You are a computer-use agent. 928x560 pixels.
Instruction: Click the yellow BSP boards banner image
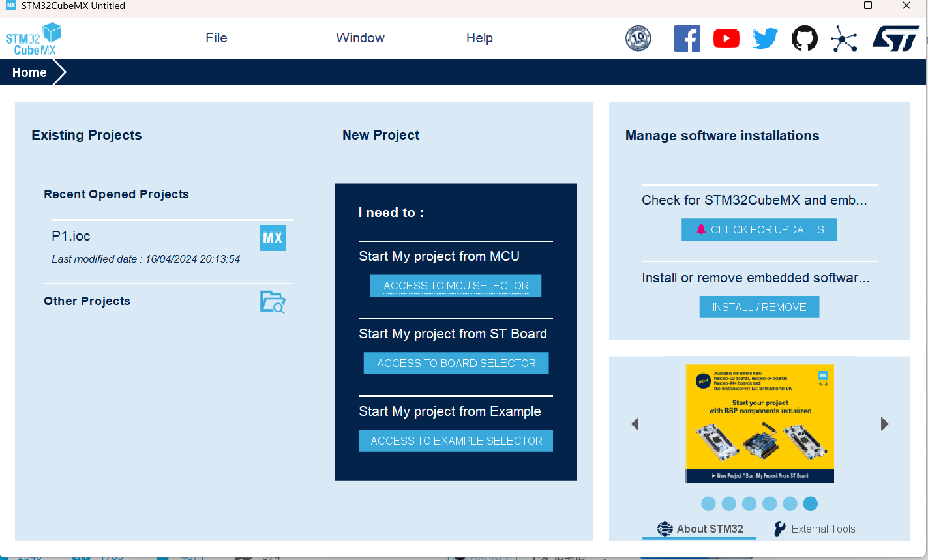(x=760, y=424)
